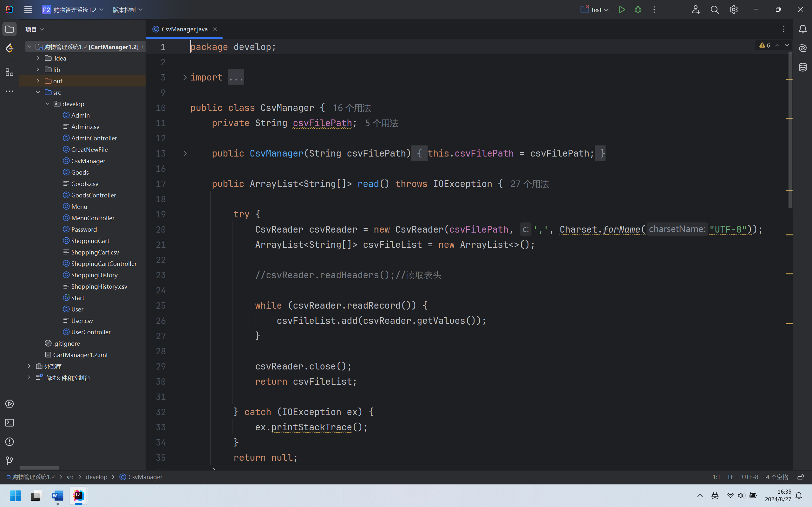
Task: Open Search Everywhere magnifier
Action: (x=715, y=10)
